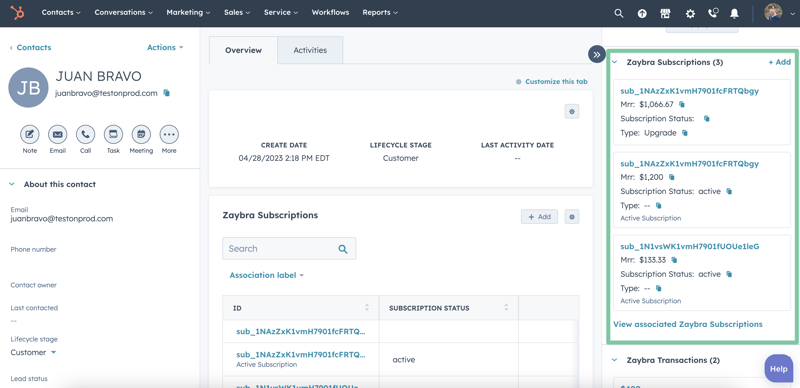Screen dimensions: 800x388
Task: Switch to the Activities tab
Action: point(310,50)
